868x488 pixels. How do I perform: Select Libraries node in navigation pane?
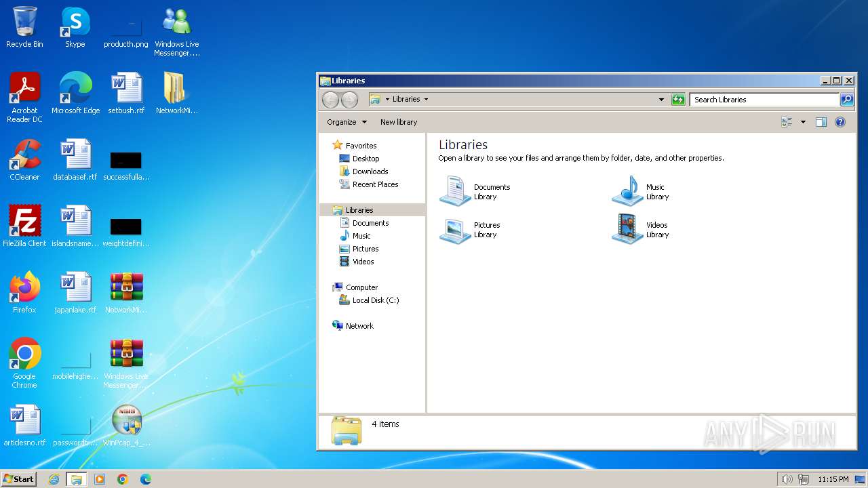(x=359, y=210)
